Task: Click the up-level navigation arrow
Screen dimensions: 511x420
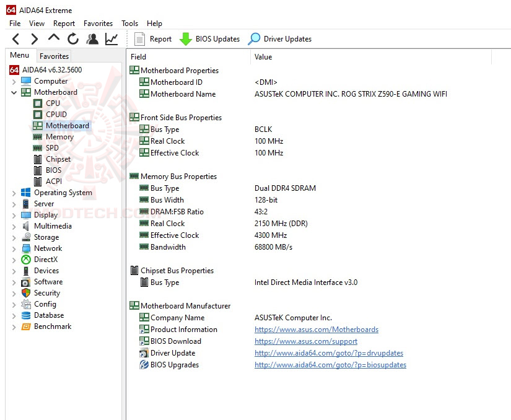Action: coord(53,38)
